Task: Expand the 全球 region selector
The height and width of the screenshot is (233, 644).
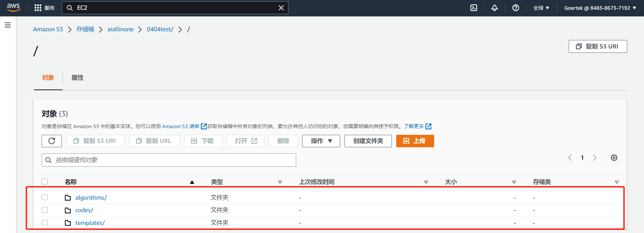Action: point(541,8)
